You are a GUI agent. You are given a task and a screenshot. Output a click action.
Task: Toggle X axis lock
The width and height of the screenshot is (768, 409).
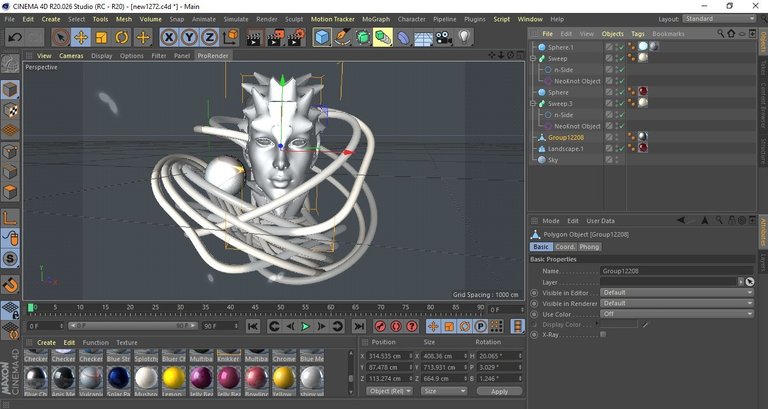169,38
